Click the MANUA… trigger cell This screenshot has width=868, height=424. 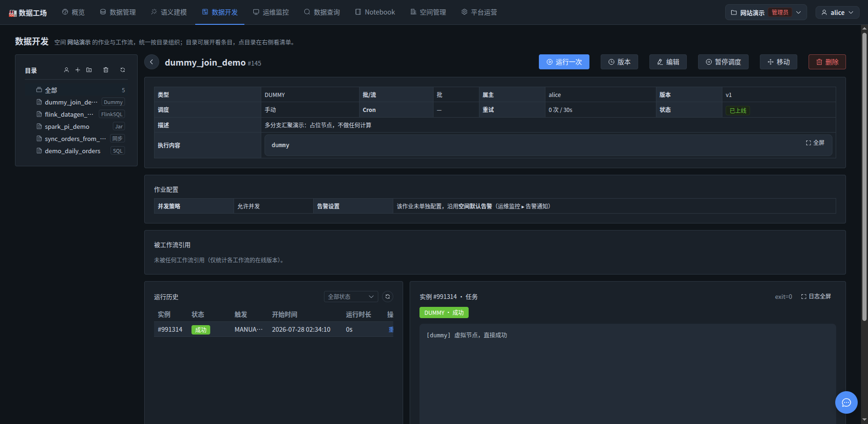249,330
